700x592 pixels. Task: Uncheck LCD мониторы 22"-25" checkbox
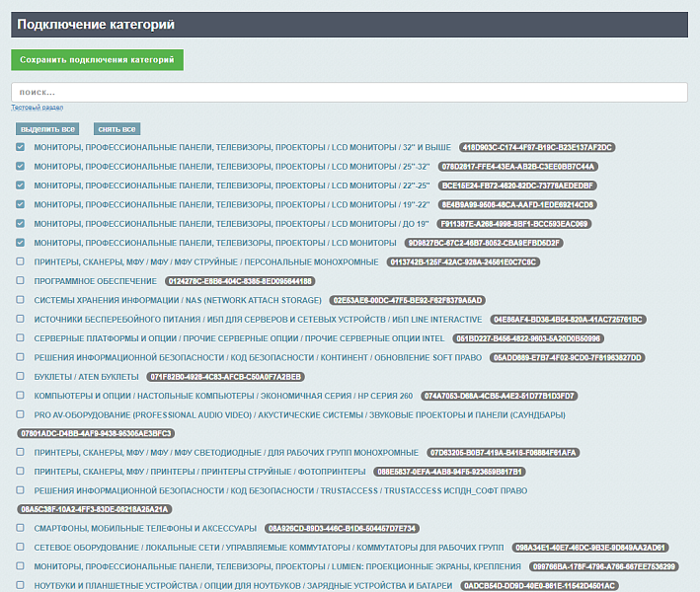[x=21, y=185]
